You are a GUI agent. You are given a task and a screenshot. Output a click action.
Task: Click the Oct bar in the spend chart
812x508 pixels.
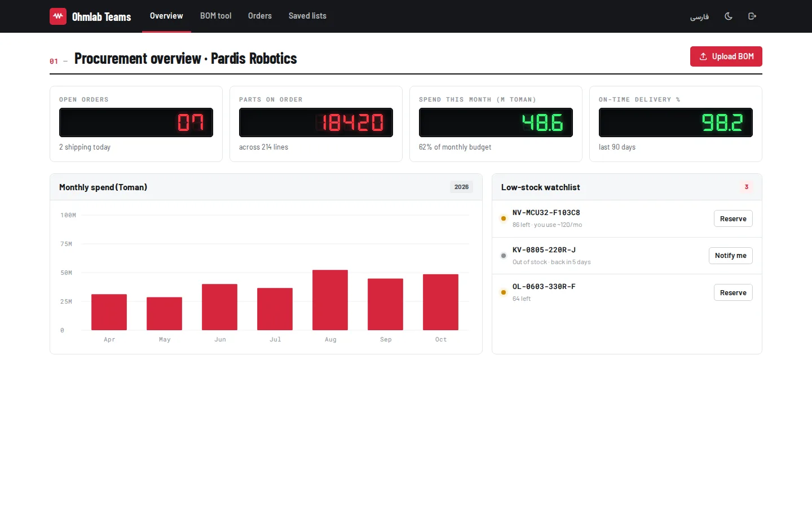tap(440, 303)
